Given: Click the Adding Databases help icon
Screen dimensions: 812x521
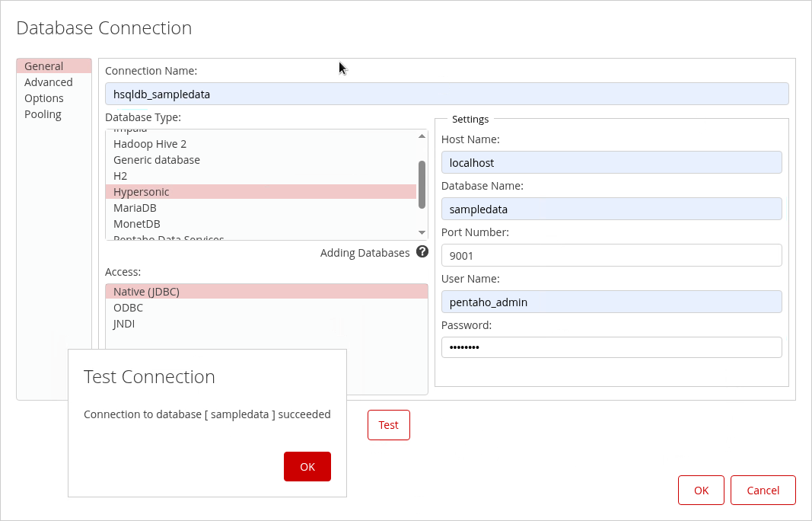Looking at the screenshot, I should [x=422, y=252].
